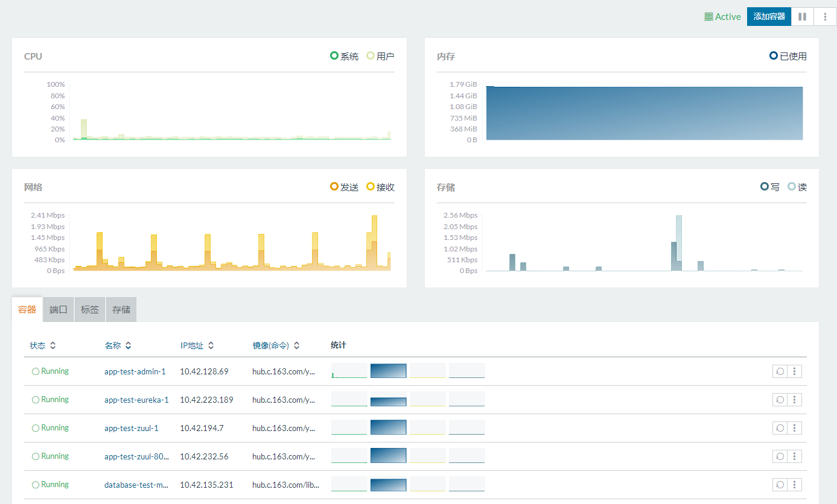Click IP address 10.42.232.56
The image size is (837, 504).
click(204, 456)
